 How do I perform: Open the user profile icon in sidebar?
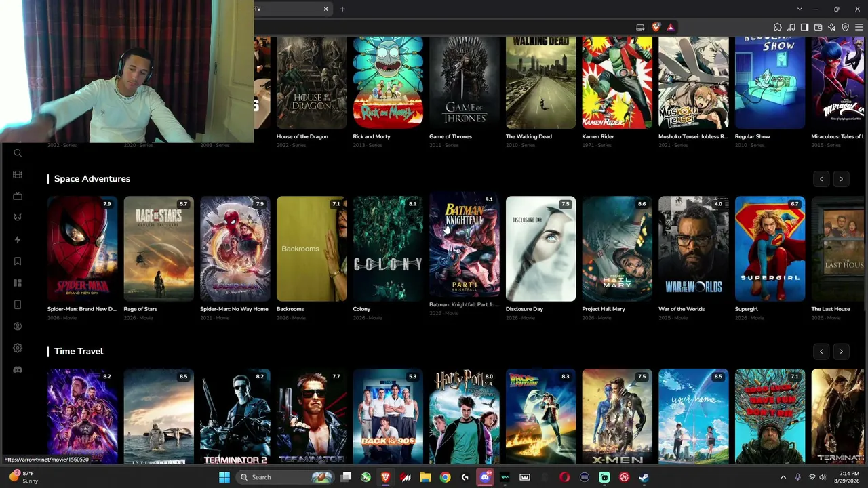(18, 326)
